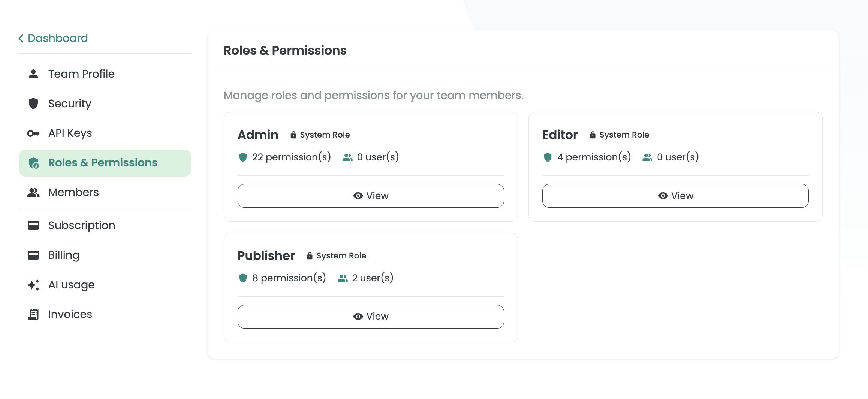This screenshot has width=868, height=399.
Task: Go to the Security section
Action: [x=105, y=103]
